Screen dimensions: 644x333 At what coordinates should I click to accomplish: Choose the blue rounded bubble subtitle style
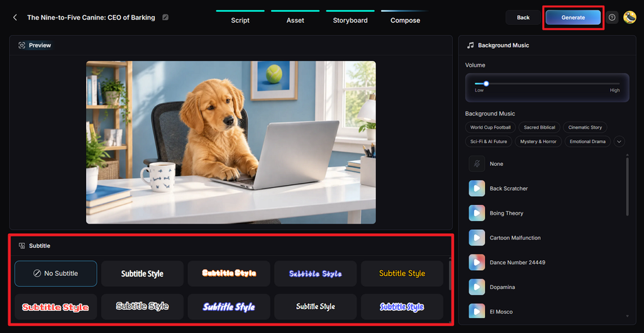pyautogui.click(x=402, y=307)
